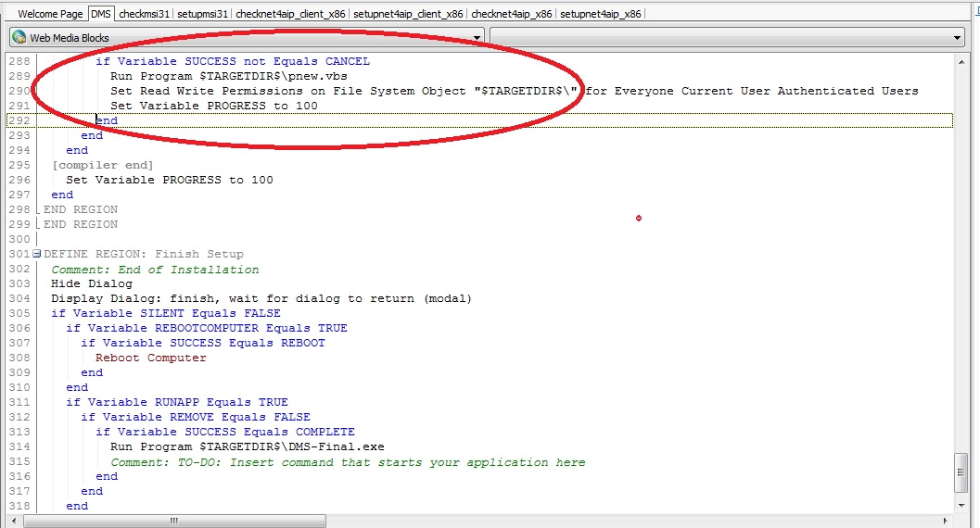The height and width of the screenshot is (528, 980).
Task: Click END REGION on line 299
Action: click(x=81, y=225)
